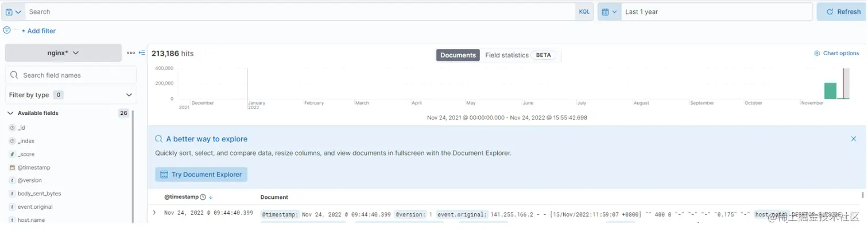Screen dimensions: 868x231
Task: Click the field sidebar scrollbar
Action: [133, 167]
